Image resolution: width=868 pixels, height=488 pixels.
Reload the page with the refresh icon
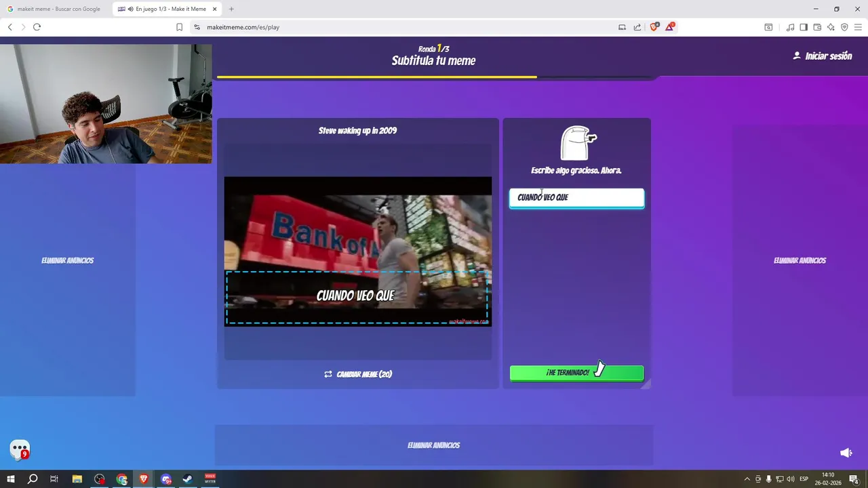pyautogui.click(x=37, y=27)
